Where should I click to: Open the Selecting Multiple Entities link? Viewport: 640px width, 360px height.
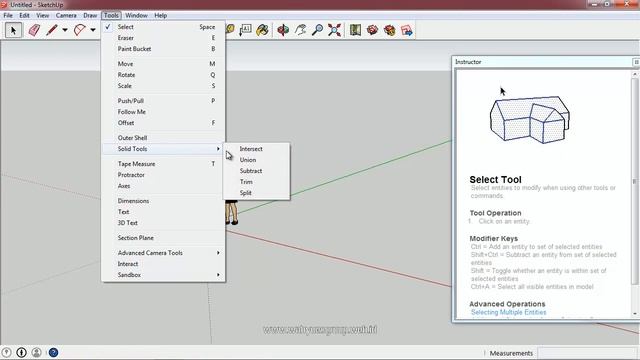point(509,312)
